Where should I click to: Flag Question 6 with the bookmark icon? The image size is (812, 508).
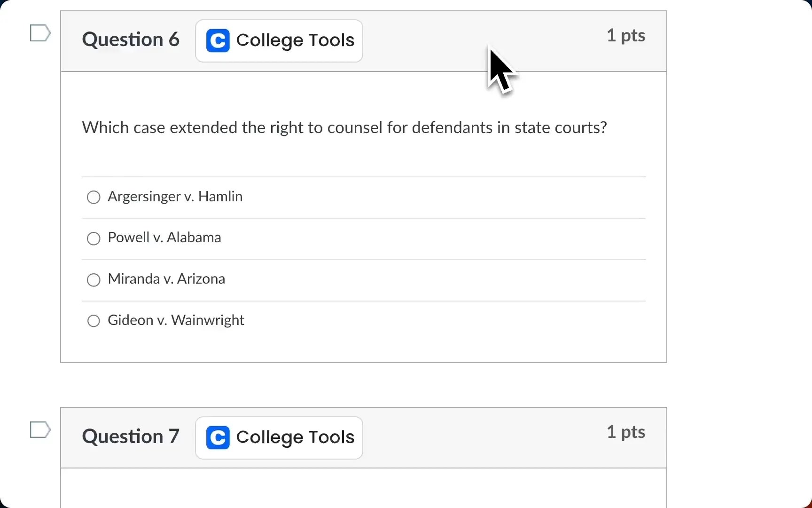[x=40, y=33]
